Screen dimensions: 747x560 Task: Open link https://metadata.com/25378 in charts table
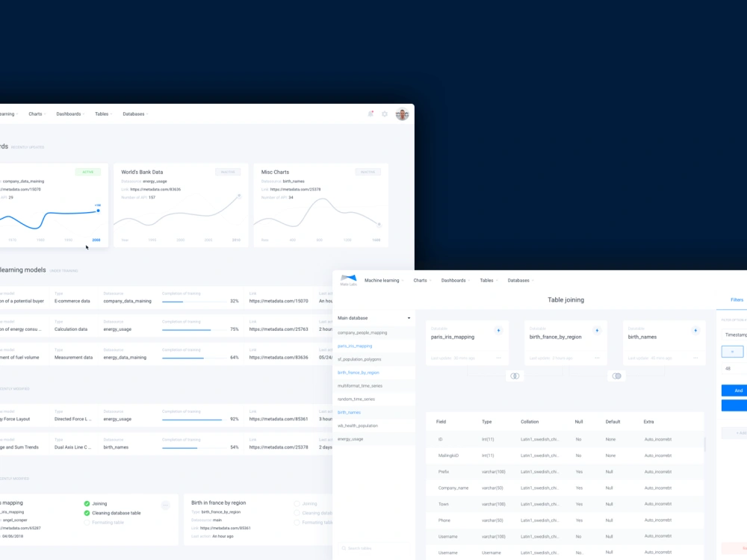coord(278,447)
